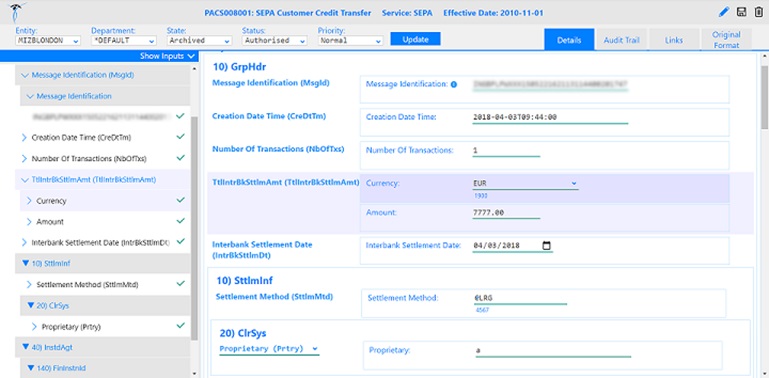Screen dimensions: 769x378
Task: Expand the Amount tree item
Action: [29, 222]
